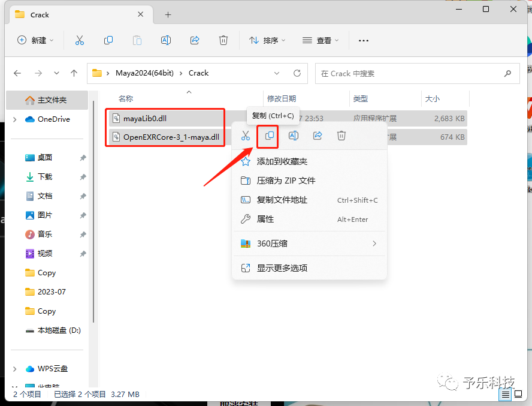Sort by the 类型 column header
The image size is (532, 406).
[x=360, y=99]
